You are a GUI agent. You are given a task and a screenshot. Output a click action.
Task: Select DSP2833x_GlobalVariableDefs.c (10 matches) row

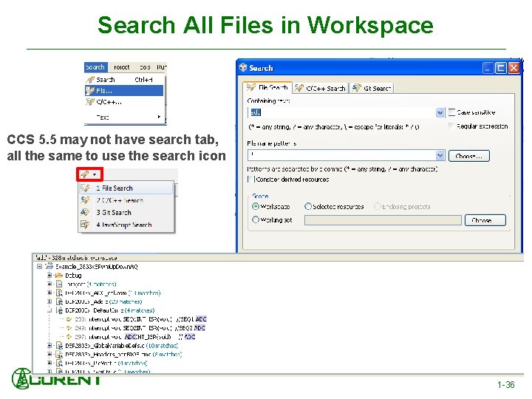[x=121, y=345]
